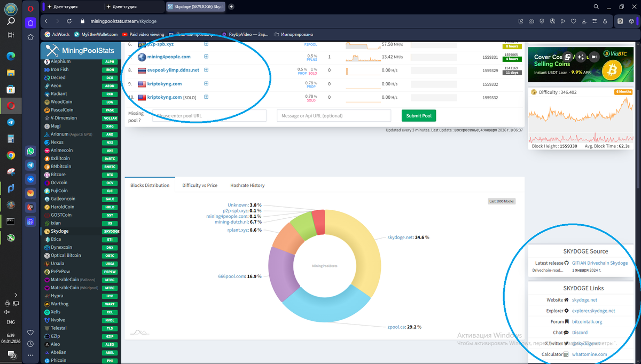Open the Hashrate History tab

[x=247, y=185]
